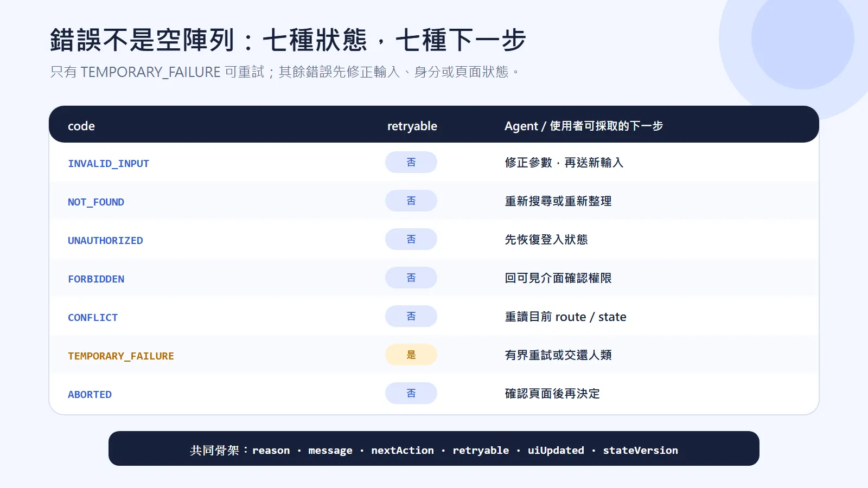Click the 否 badge in UNAUTHORIZED row
Viewport: 868px width, 488px height.
pos(411,239)
